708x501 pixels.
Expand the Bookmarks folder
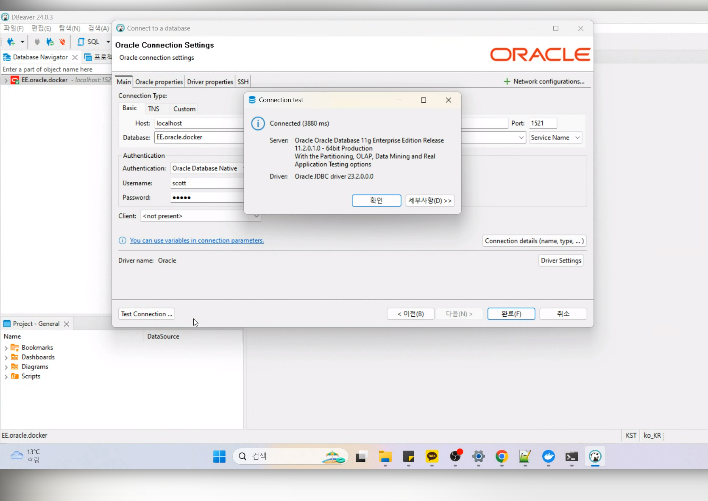pyautogui.click(x=5, y=348)
